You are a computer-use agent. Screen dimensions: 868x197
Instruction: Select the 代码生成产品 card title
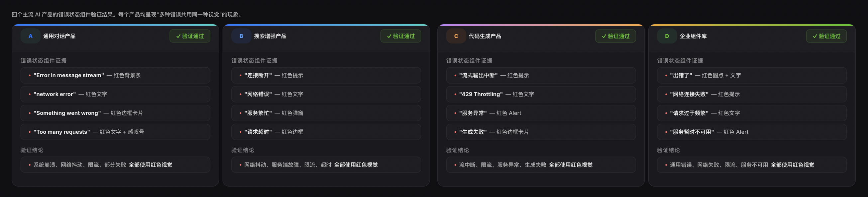pyautogui.click(x=485, y=36)
